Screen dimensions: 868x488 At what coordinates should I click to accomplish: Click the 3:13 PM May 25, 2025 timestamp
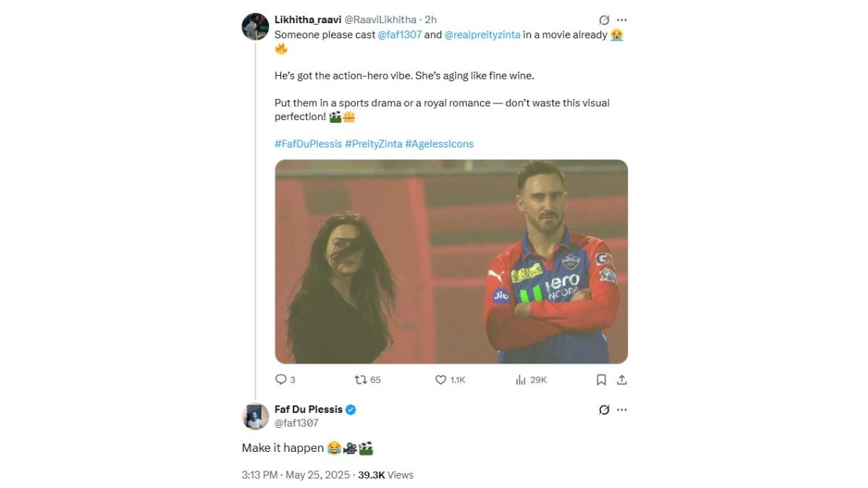coord(295,475)
